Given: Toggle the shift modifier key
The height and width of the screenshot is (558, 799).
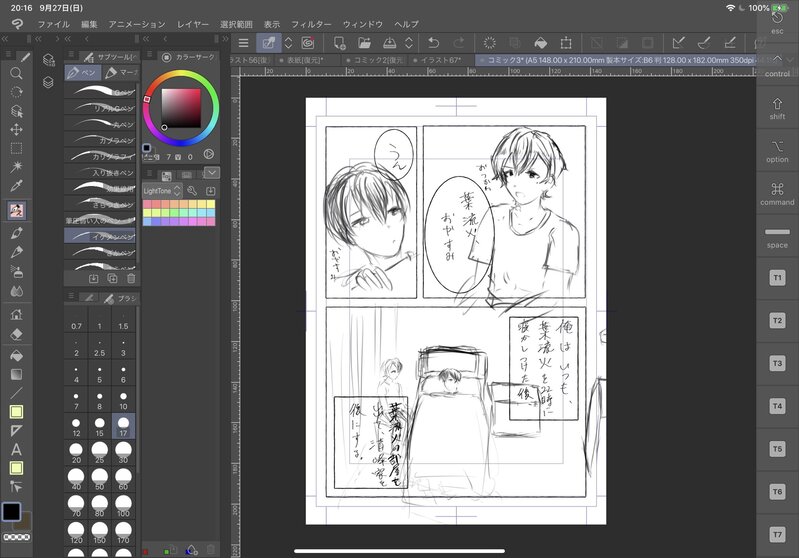Looking at the screenshot, I should coord(777,109).
